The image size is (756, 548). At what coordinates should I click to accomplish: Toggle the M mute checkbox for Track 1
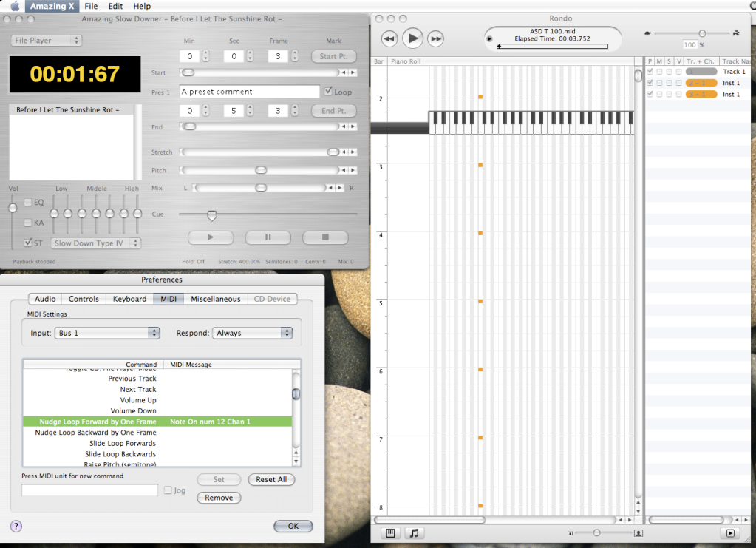coord(660,72)
